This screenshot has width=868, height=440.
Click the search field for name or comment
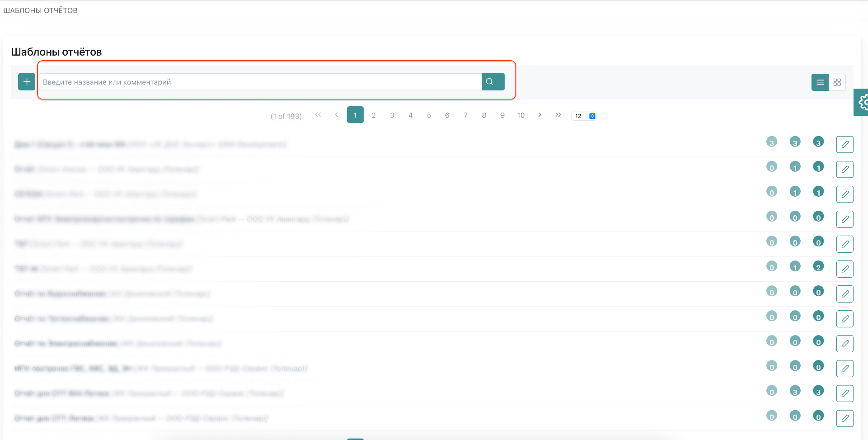coord(260,82)
